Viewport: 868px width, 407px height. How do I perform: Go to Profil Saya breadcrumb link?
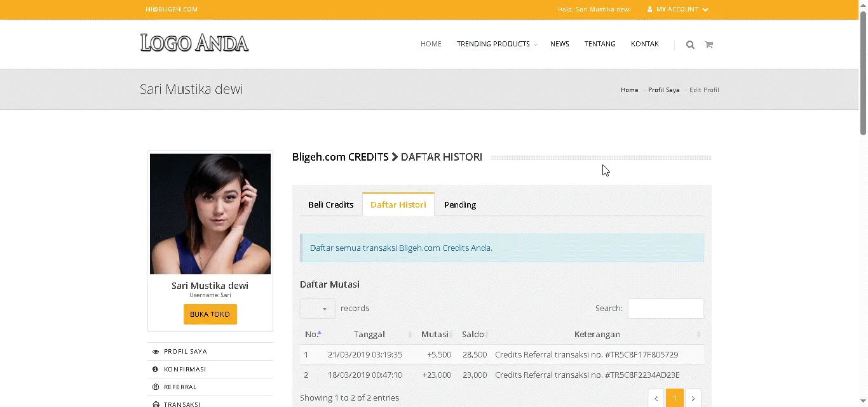pos(663,90)
